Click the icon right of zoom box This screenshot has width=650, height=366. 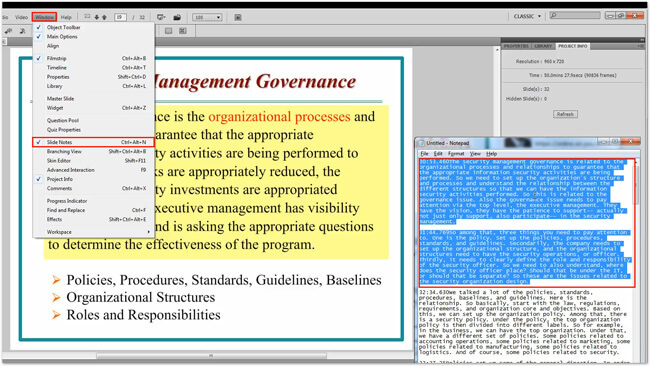(x=238, y=17)
